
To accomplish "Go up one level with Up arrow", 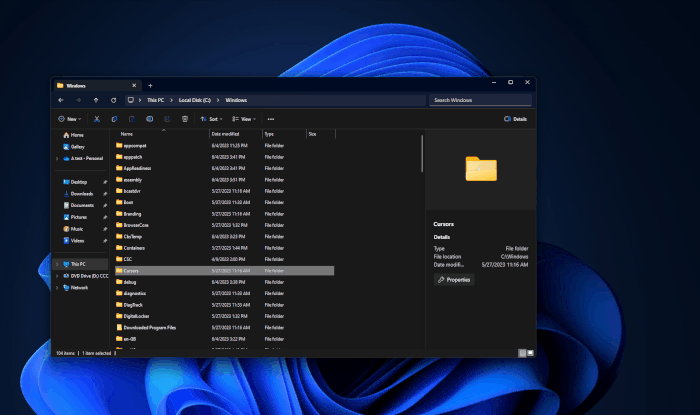I will pos(96,100).
